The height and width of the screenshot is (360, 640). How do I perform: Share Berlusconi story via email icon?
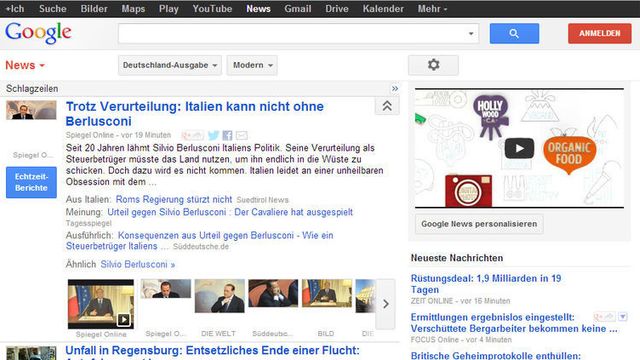click(x=242, y=135)
